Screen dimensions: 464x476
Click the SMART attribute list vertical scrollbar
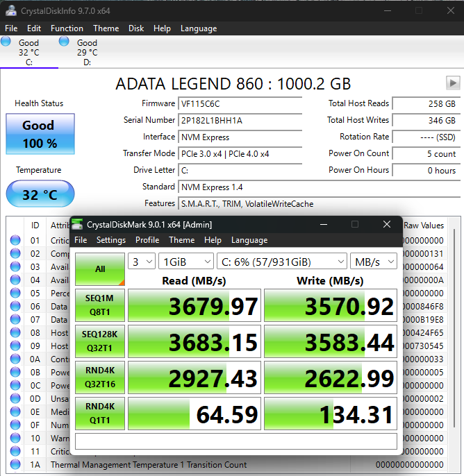tap(454, 328)
